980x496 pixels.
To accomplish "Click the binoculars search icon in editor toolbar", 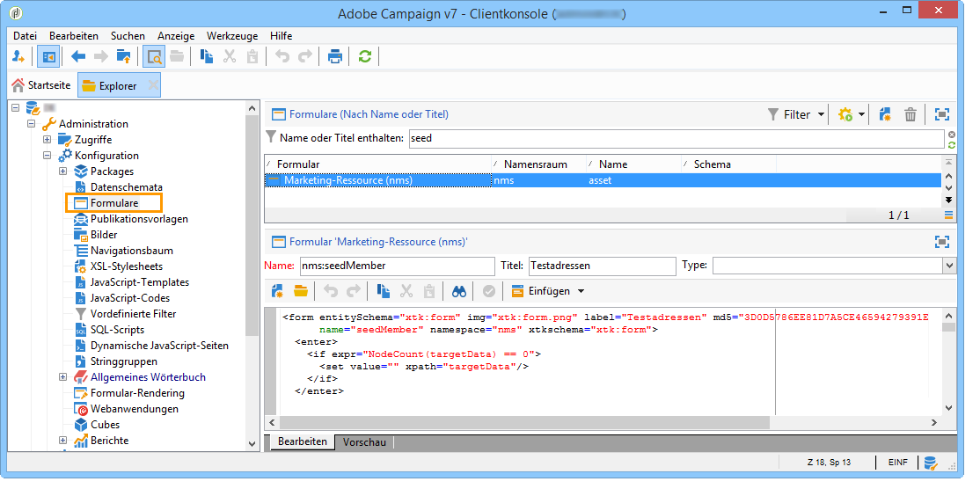I will pos(458,291).
